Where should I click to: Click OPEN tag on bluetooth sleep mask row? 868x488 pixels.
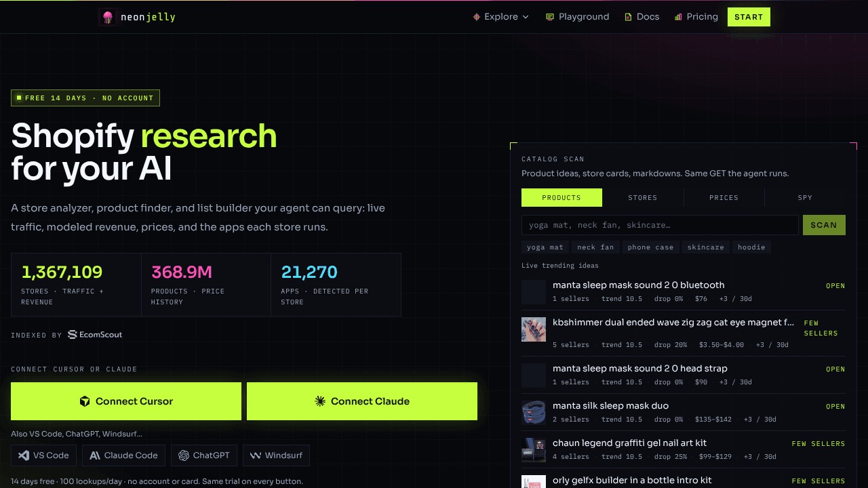tap(835, 286)
